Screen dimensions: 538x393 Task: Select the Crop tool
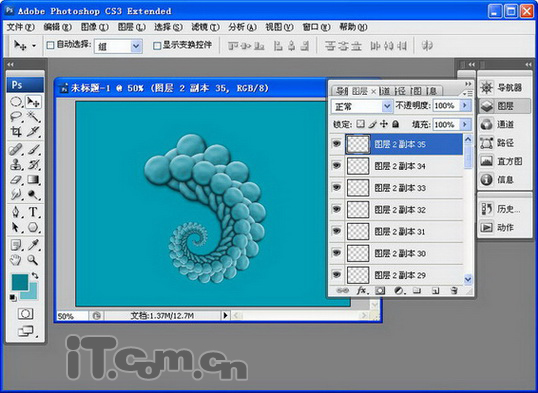click(x=16, y=131)
